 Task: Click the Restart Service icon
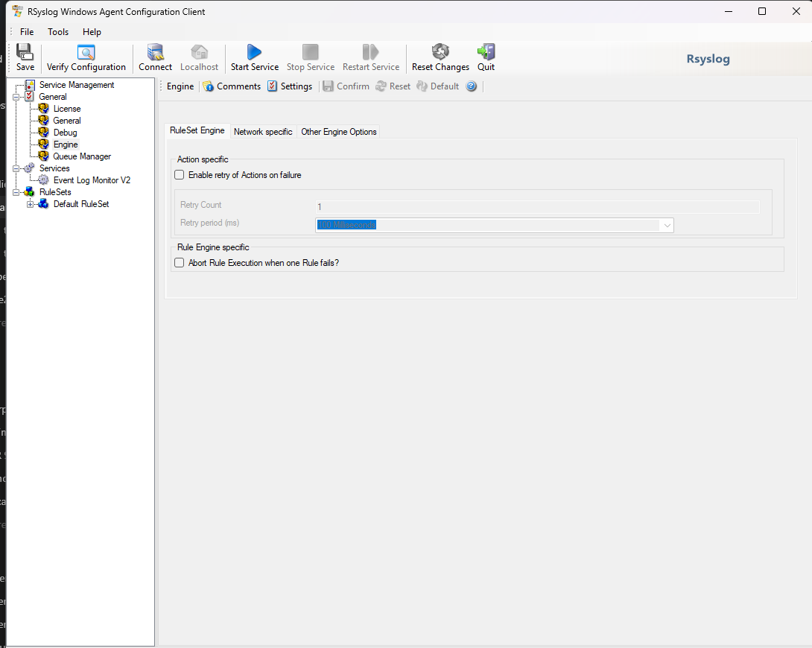pyautogui.click(x=370, y=51)
